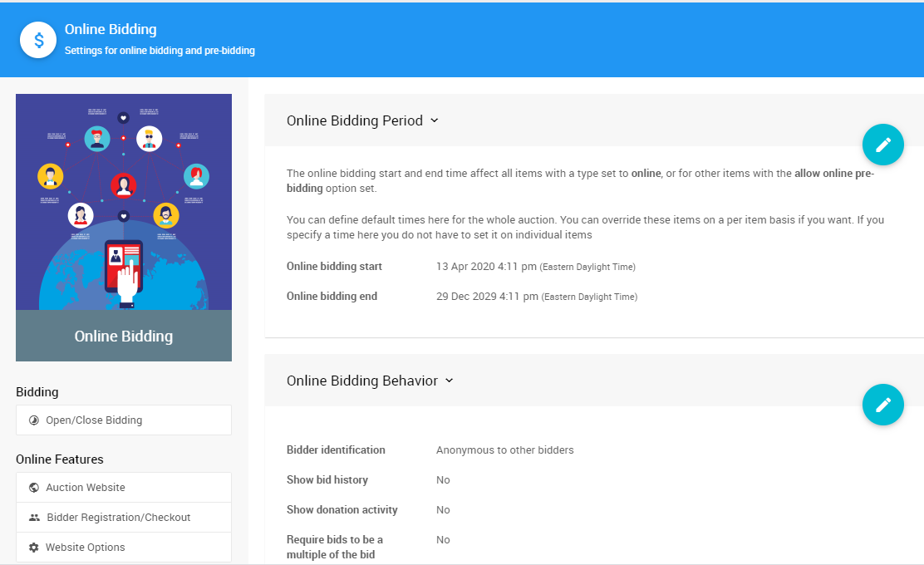The image size is (924, 565).
Task: Click the Bidder identification value text
Action: pyautogui.click(x=505, y=450)
